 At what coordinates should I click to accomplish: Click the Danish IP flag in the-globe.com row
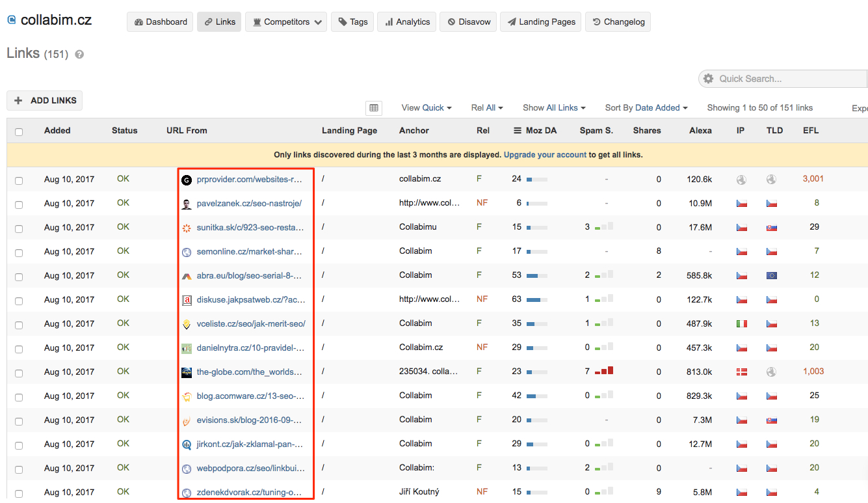pos(741,372)
